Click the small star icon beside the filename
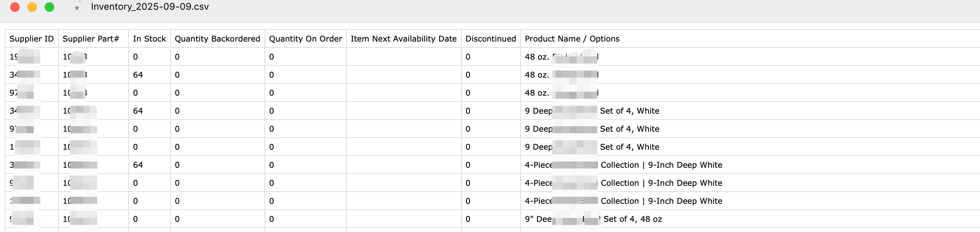This screenshot has height=232, width=980. tap(77, 8)
